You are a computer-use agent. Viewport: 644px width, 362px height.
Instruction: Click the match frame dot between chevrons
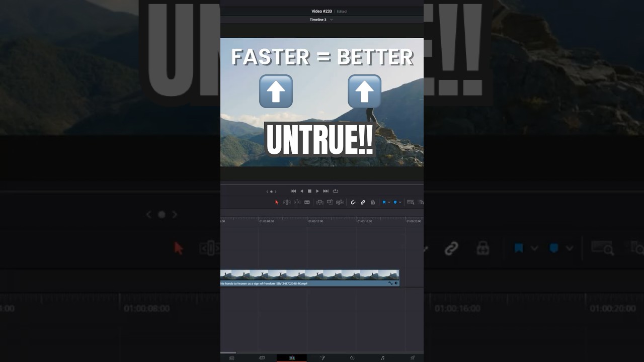click(271, 192)
